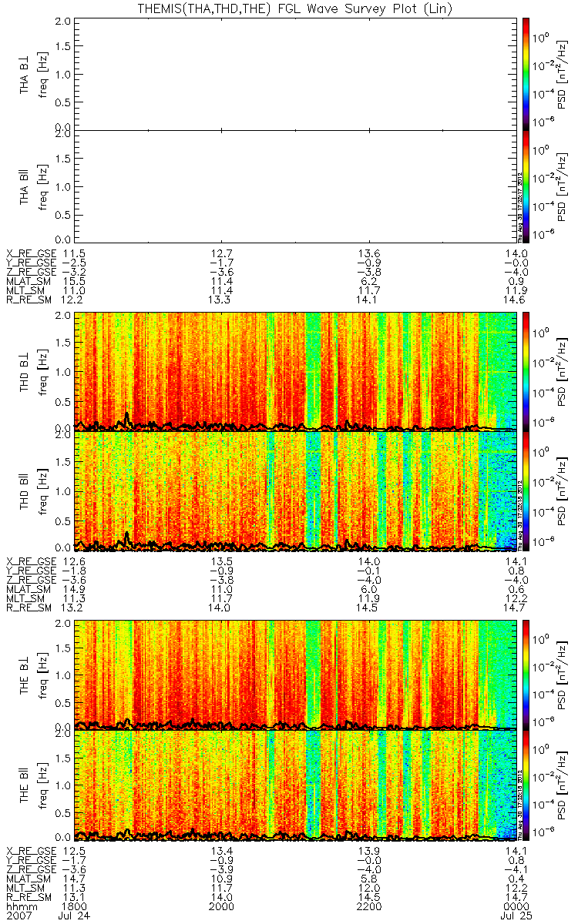Click the PSD color bar beside THE B∥
The width and height of the screenshot is (578, 924).
[526, 785]
